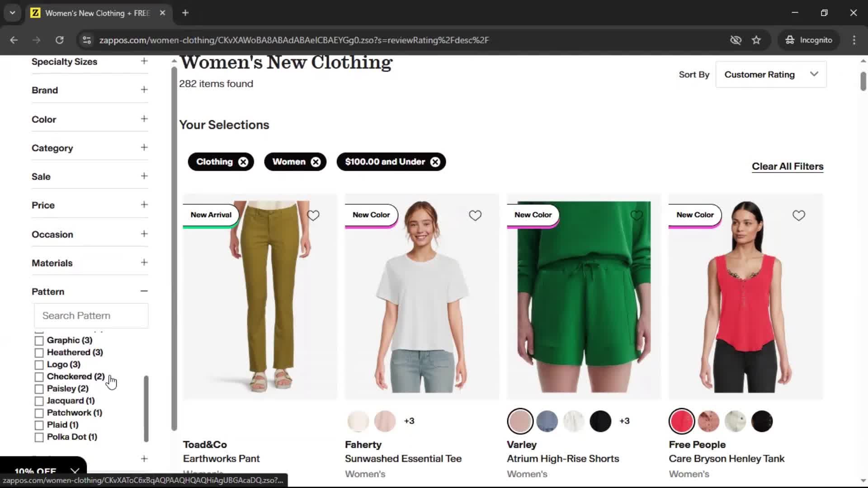Favorite the Free People Henley Tank

[x=799, y=216]
